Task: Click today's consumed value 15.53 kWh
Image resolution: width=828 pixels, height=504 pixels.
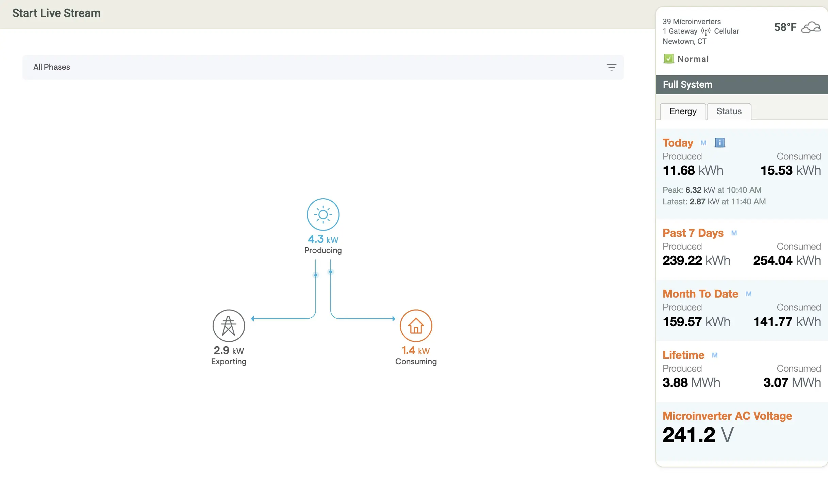Action: [x=791, y=170]
